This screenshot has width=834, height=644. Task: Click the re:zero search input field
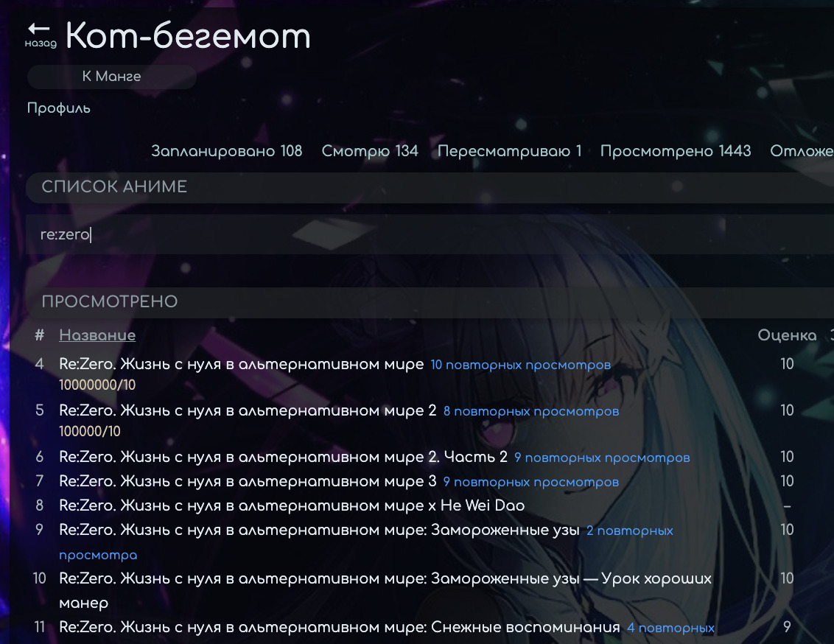click(x=430, y=234)
